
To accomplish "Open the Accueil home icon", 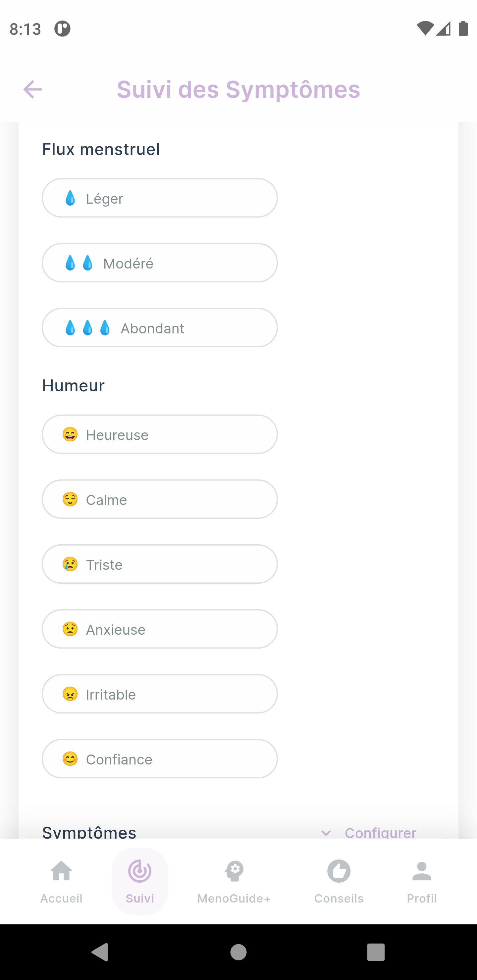I will (x=61, y=871).
